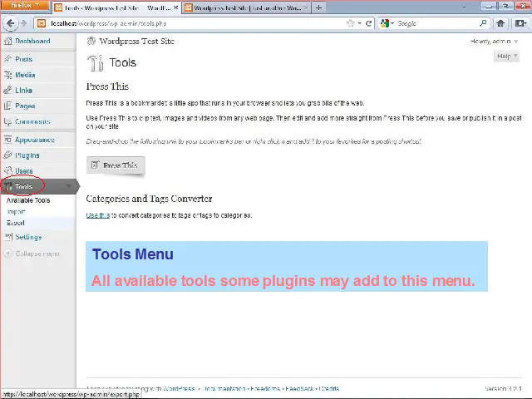Click the Collapse menu arrow icon
The width and height of the screenshot is (532, 399).
pyautogui.click(x=7, y=254)
